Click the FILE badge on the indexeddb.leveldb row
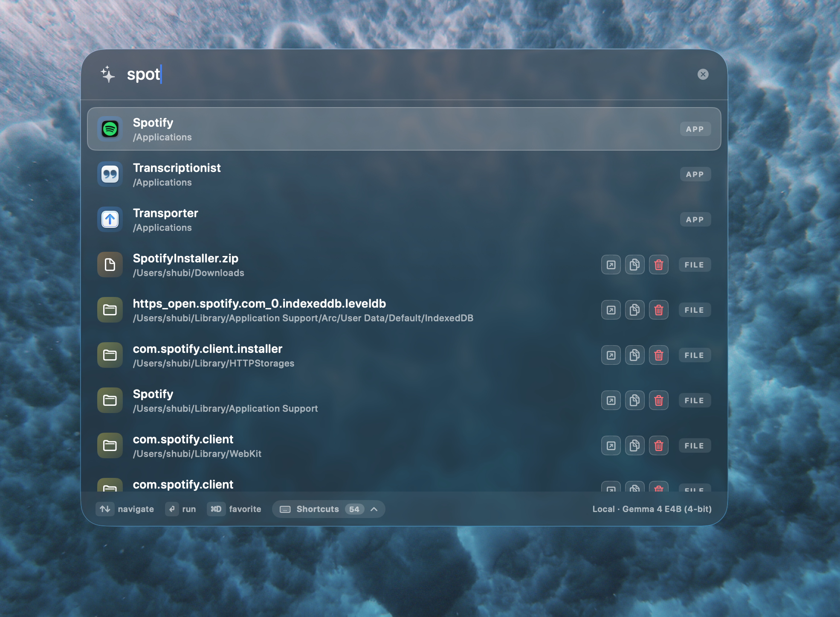This screenshot has height=617, width=840. 695,310
